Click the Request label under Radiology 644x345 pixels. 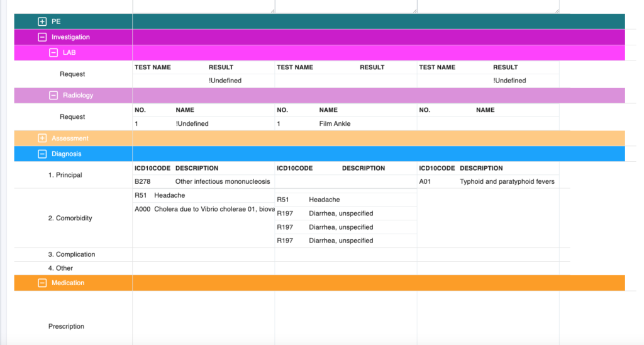(x=72, y=117)
